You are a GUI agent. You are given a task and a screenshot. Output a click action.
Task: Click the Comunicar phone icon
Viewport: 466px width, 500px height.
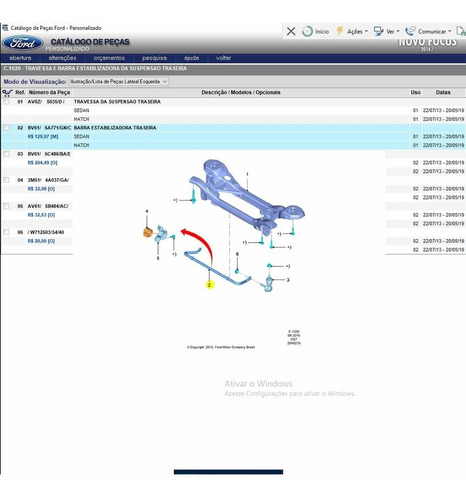[x=410, y=31]
